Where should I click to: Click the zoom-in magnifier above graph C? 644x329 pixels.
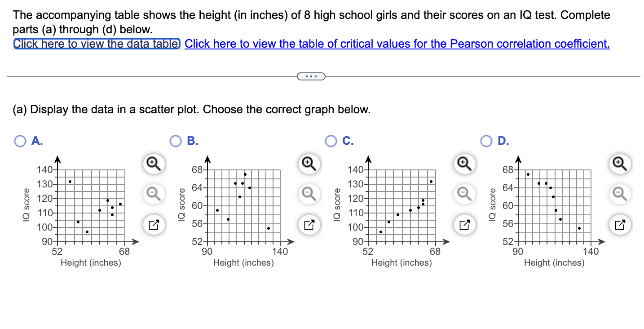click(464, 164)
